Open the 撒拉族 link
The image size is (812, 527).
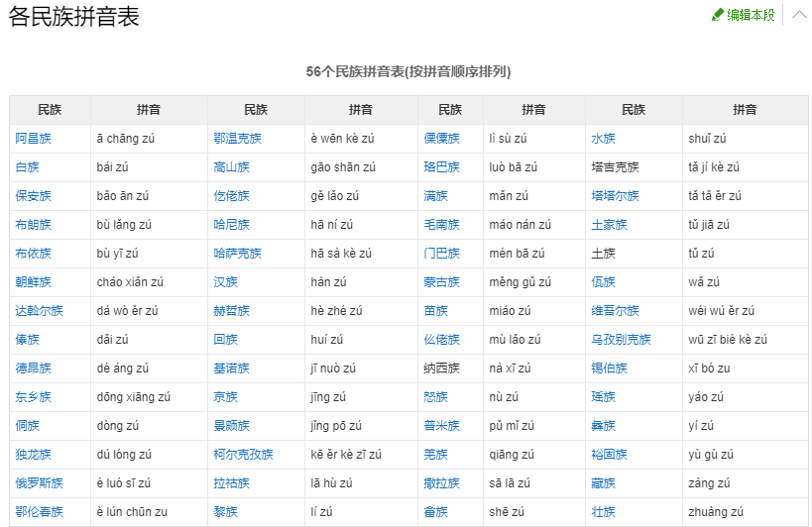pos(442,483)
